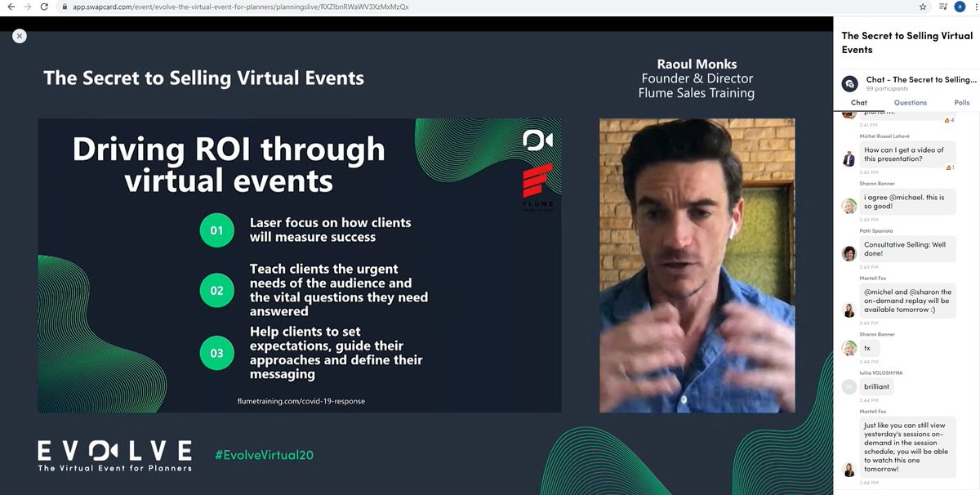The image size is (980, 495).
Task: Click the 'Raoul Monks' speaker name
Action: [x=697, y=64]
